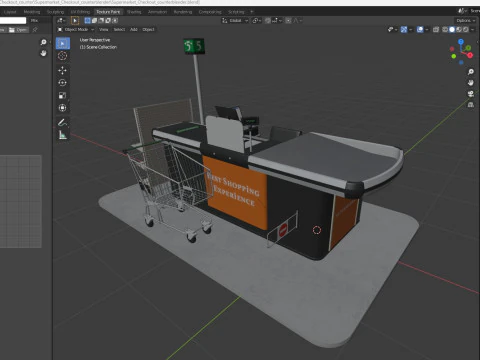The width and height of the screenshot is (480, 360).
Task: Open the pivot point dropdown
Action: [x=257, y=21]
